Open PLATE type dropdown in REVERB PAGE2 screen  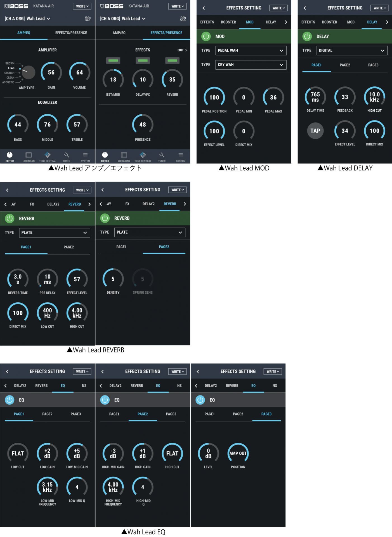pos(150,232)
